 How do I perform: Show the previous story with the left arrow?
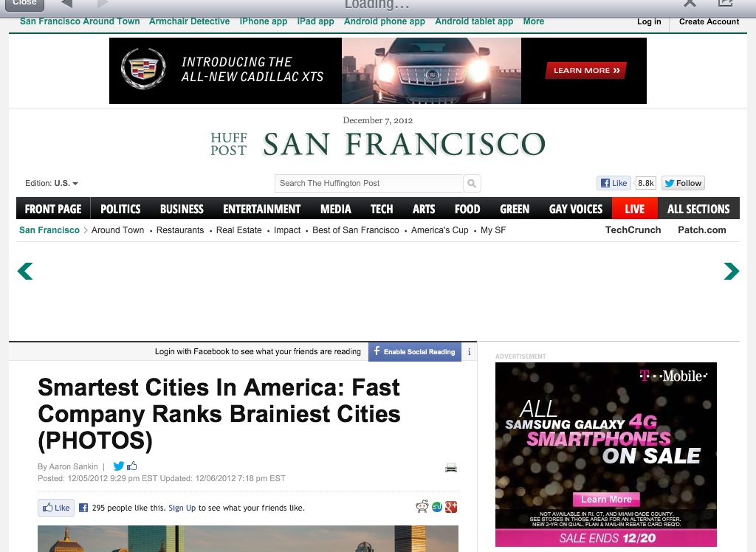pyautogui.click(x=25, y=271)
